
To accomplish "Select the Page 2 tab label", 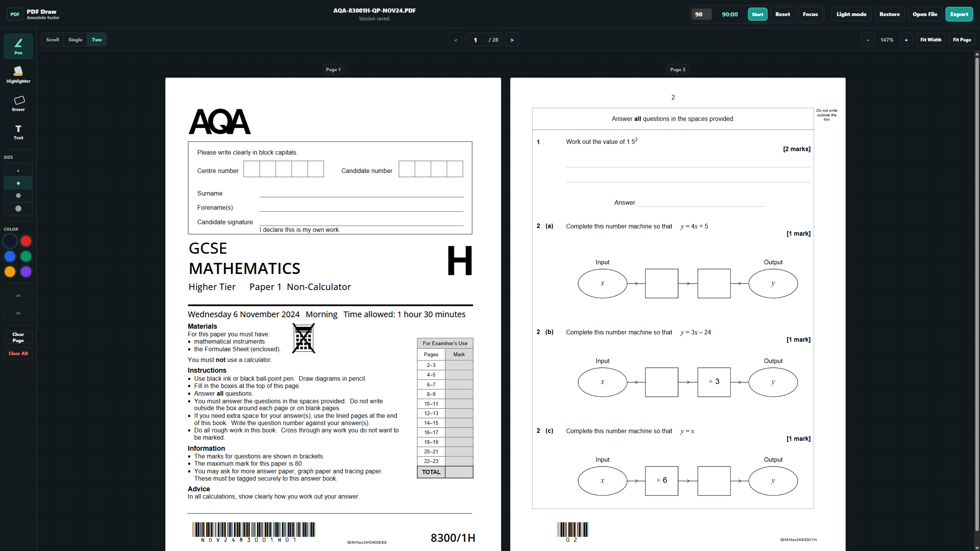I will pyautogui.click(x=678, y=69).
